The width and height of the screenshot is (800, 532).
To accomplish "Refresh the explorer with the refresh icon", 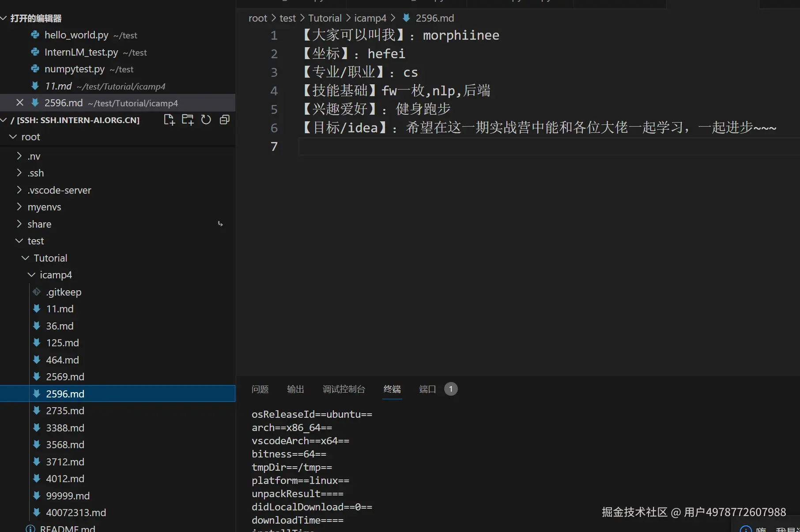I will tap(206, 120).
